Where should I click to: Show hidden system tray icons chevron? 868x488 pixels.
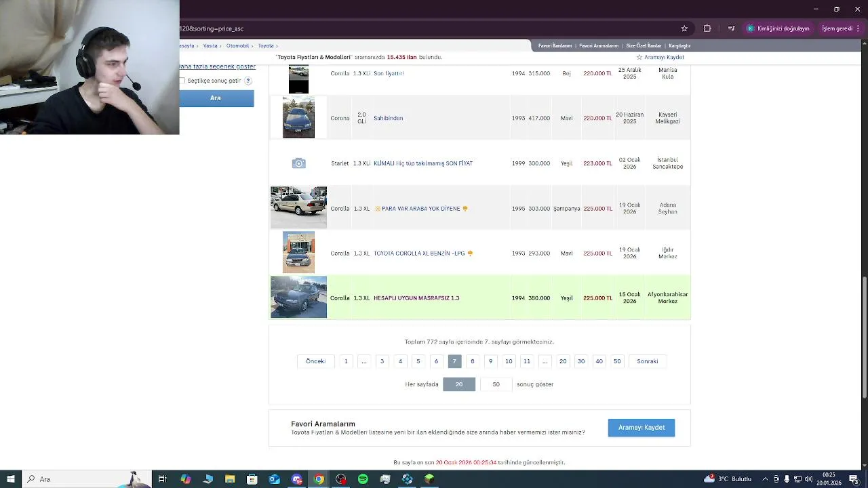(x=765, y=479)
